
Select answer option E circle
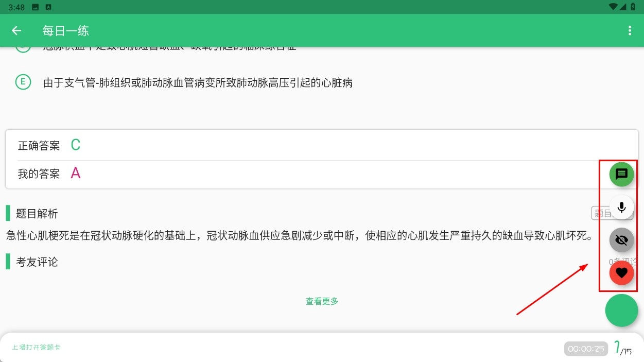click(23, 82)
